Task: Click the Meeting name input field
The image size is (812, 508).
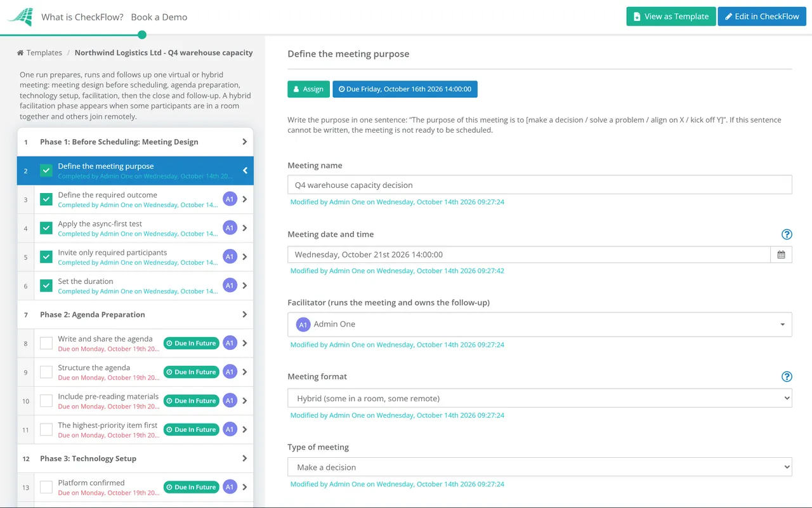Action: (x=540, y=185)
